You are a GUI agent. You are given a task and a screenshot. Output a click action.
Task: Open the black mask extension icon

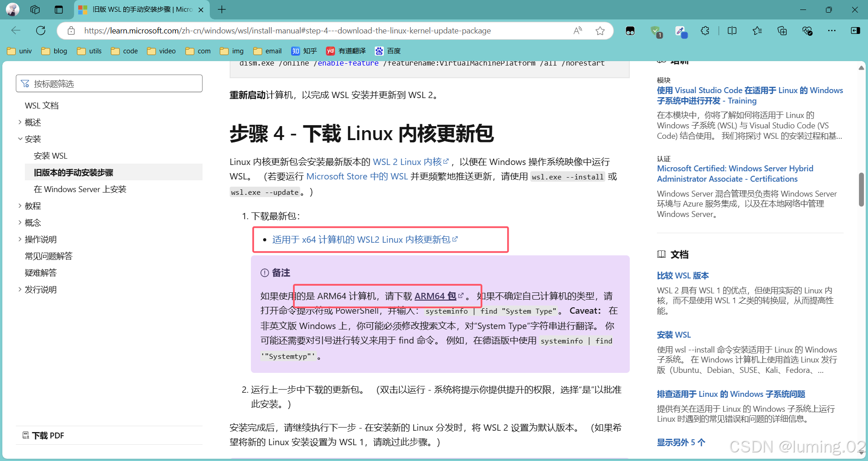(x=630, y=31)
